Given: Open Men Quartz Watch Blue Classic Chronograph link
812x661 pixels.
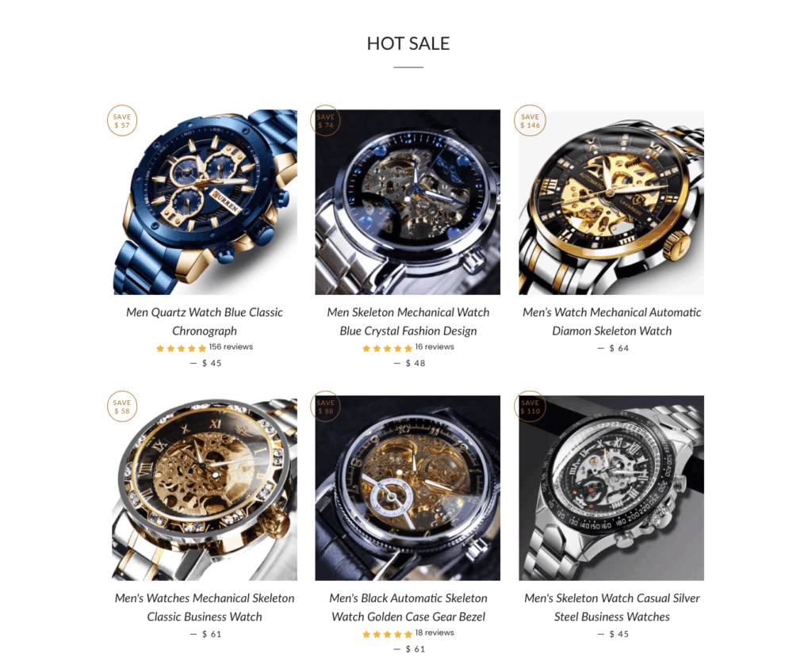Looking at the screenshot, I should tap(205, 322).
